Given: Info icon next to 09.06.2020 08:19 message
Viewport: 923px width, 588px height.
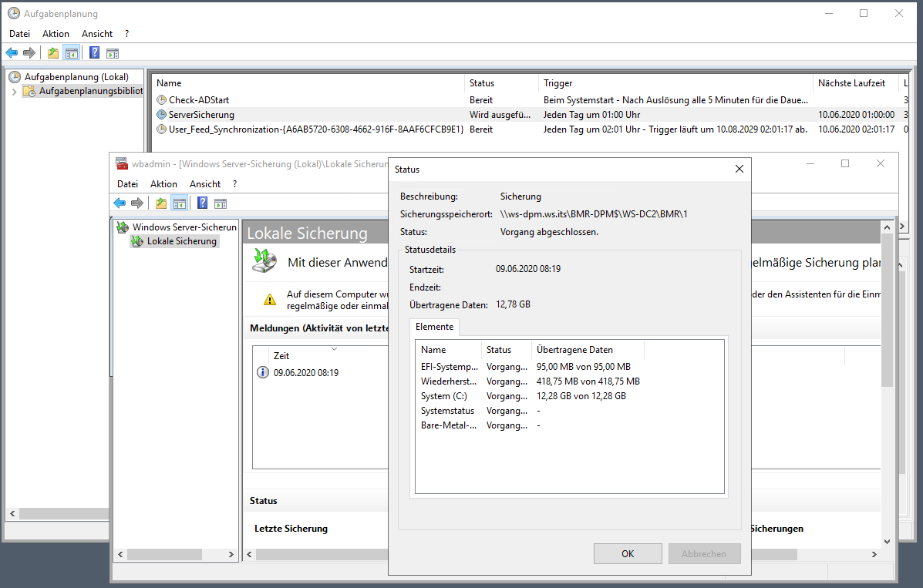Looking at the screenshot, I should pyautogui.click(x=262, y=372).
